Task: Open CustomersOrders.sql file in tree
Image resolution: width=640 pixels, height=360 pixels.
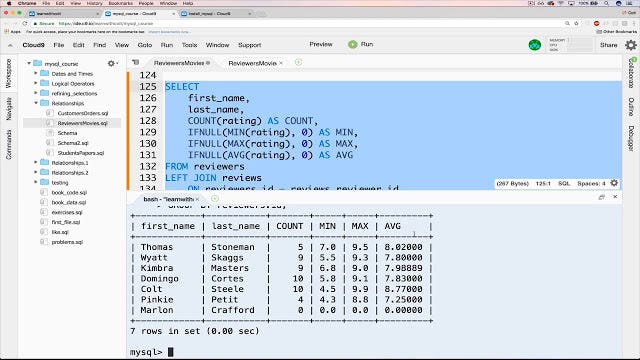Action: coord(82,113)
